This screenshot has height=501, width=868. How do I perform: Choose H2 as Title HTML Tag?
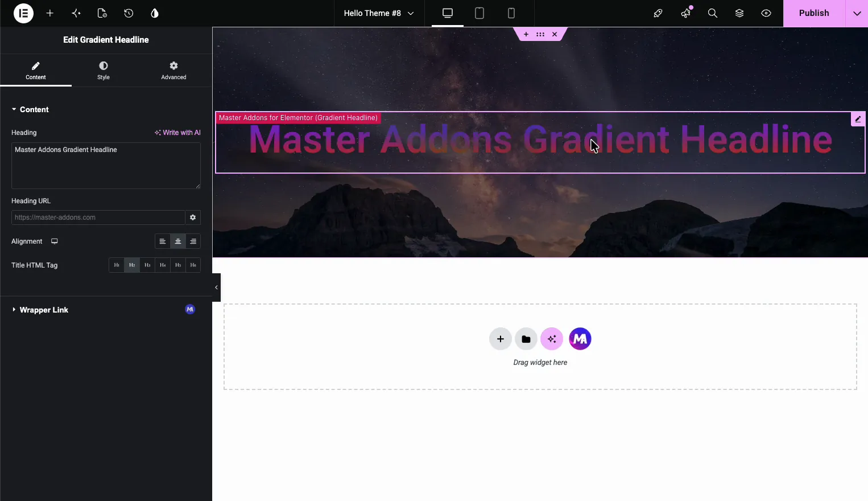click(x=132, y=265)
